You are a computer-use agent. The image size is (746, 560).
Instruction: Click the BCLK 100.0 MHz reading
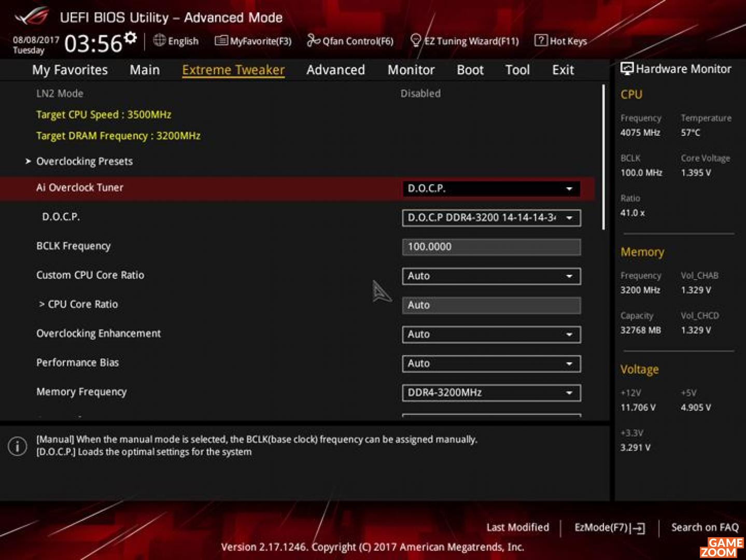point(641,173)
